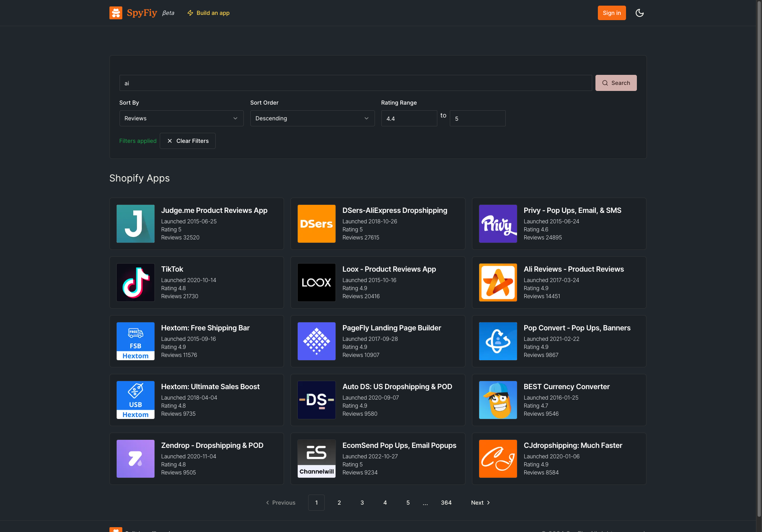
Task: Open the EcomSend Channelwill app icon
Action: [x=317, y=459]
